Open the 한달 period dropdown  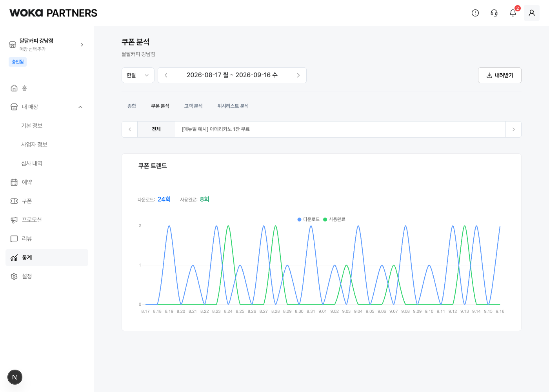[x=138, y=75]
